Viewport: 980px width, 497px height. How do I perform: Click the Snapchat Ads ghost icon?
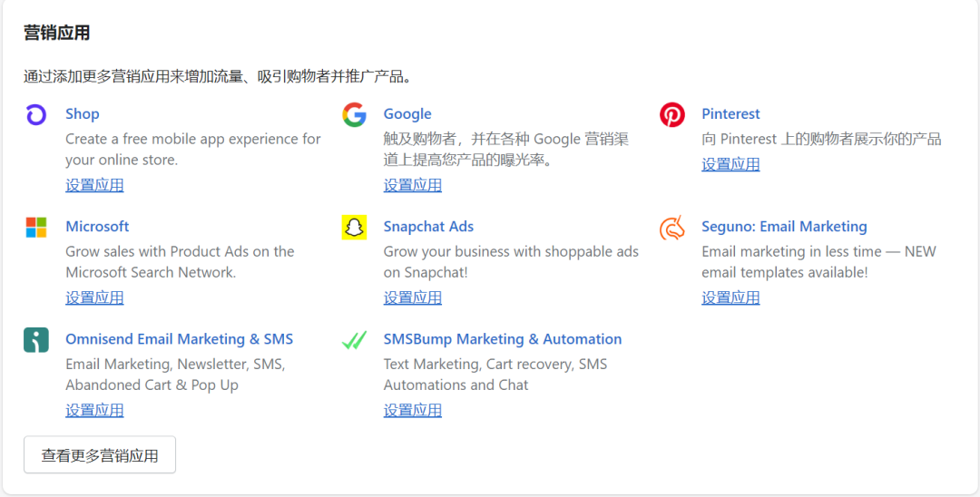pyautogui.click(x=354, y=228)
